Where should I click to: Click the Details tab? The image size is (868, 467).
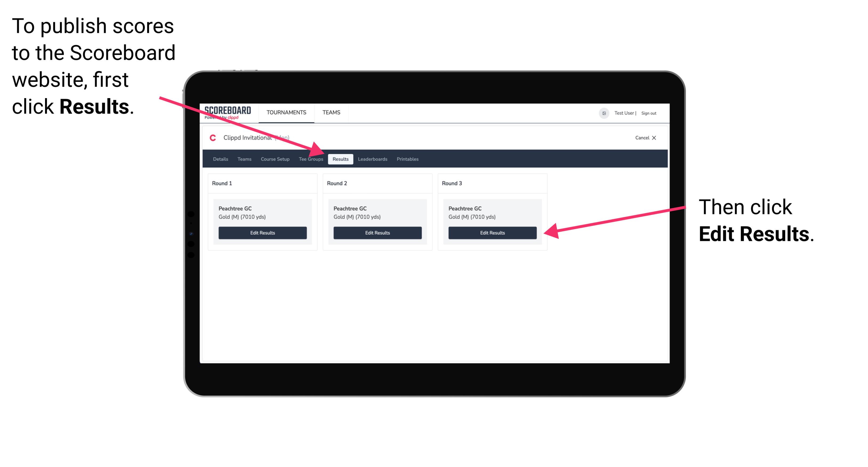[x=220, y=159]
